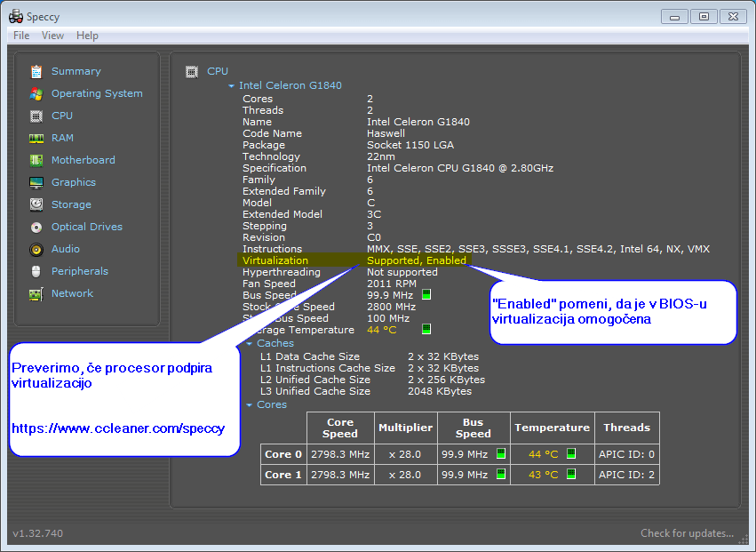Screen dimensions: 756x552
Task: Click the Network card icon in sidebar
Action: pyautogui.click(x=36, y=293)
